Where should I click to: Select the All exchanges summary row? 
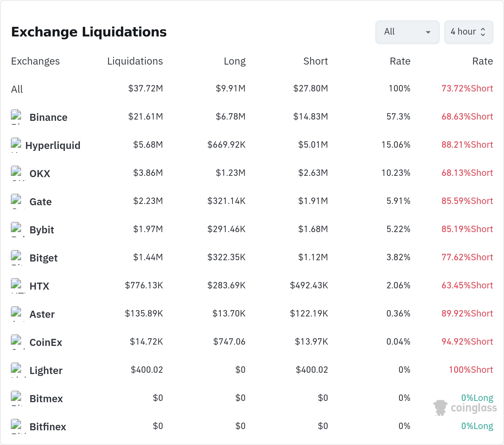[252, 89]
